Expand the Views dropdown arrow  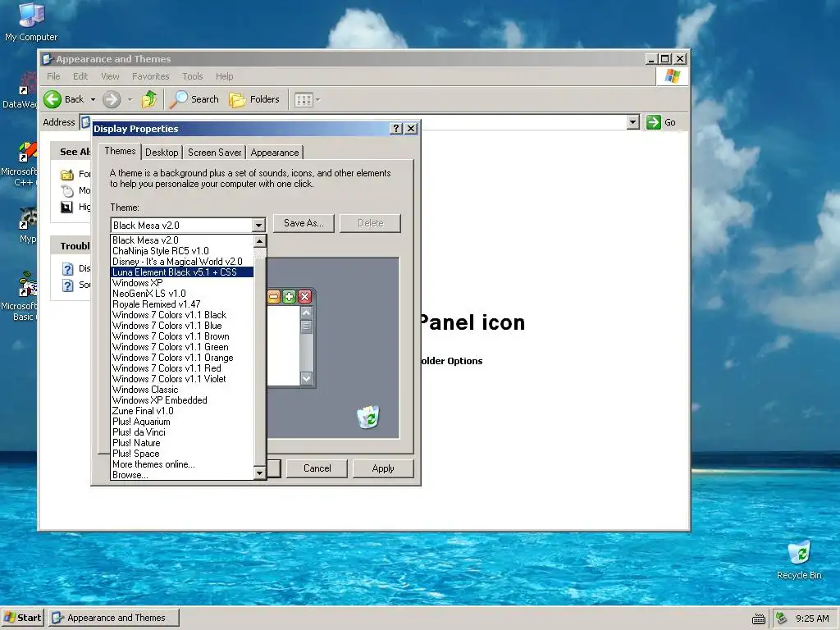point(318,99)
